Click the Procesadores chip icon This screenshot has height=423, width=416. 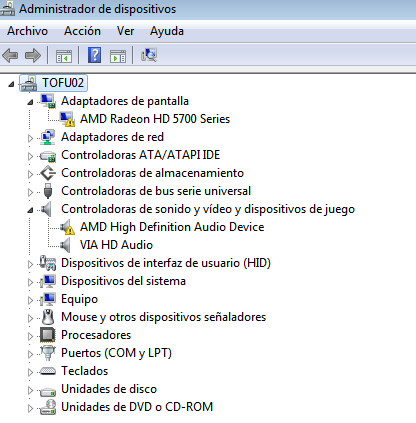click(x=48, y=335)
